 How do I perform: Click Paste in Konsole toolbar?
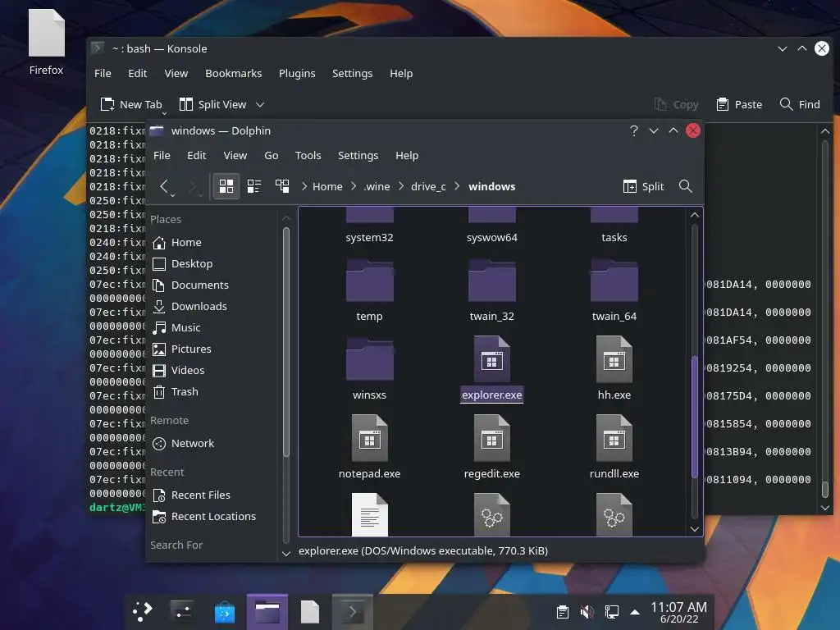[739, 104]
